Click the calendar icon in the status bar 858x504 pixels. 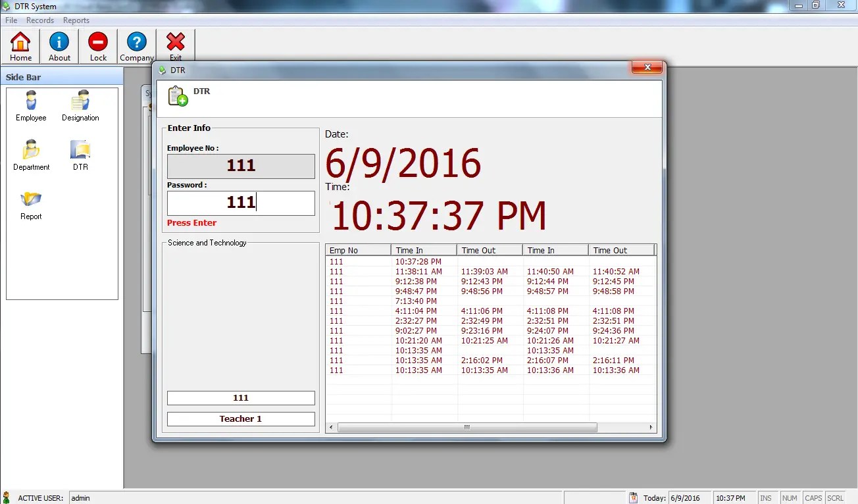tap(632, 497)
